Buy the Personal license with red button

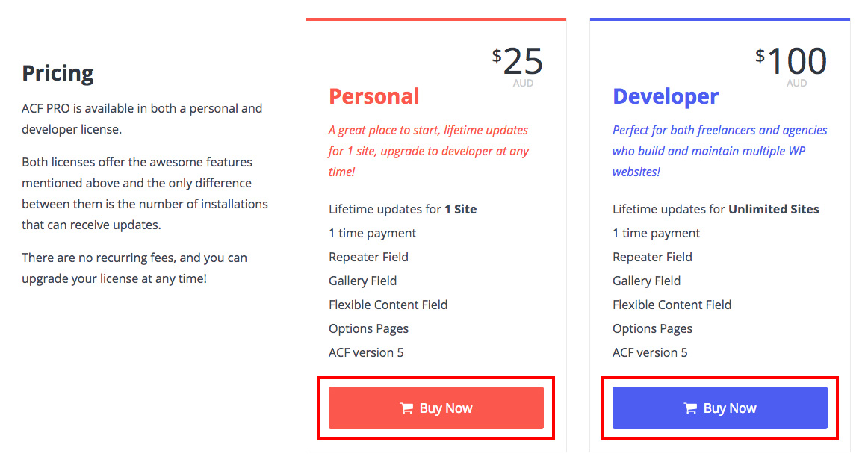tap(436, 408)
